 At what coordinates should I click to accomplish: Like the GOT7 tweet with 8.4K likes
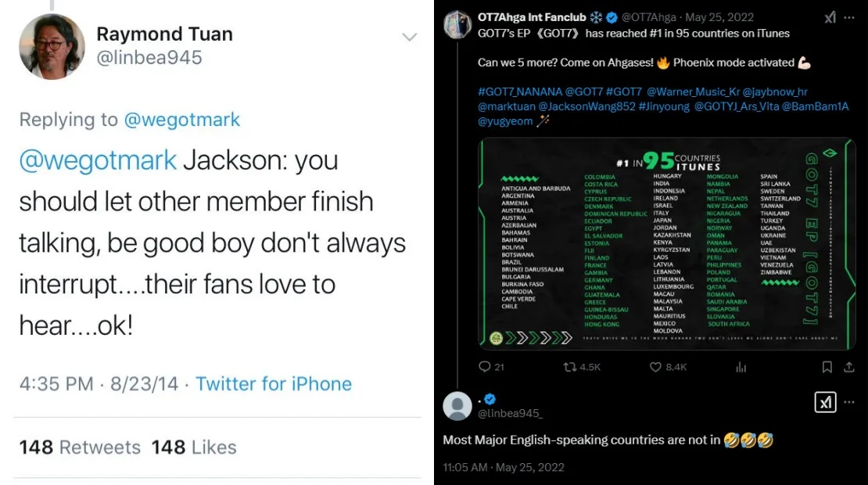(656, 367)
